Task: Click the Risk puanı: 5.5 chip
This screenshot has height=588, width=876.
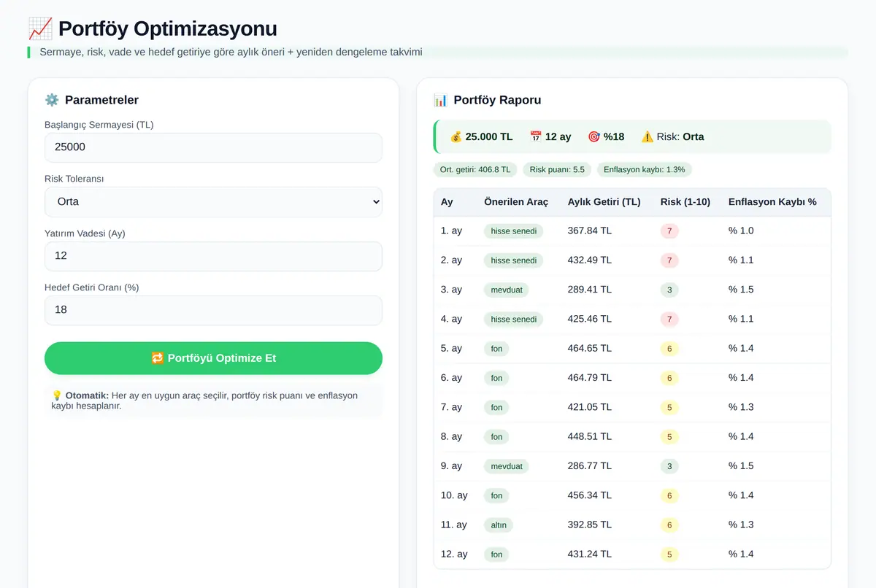Action: pos(557,169)
